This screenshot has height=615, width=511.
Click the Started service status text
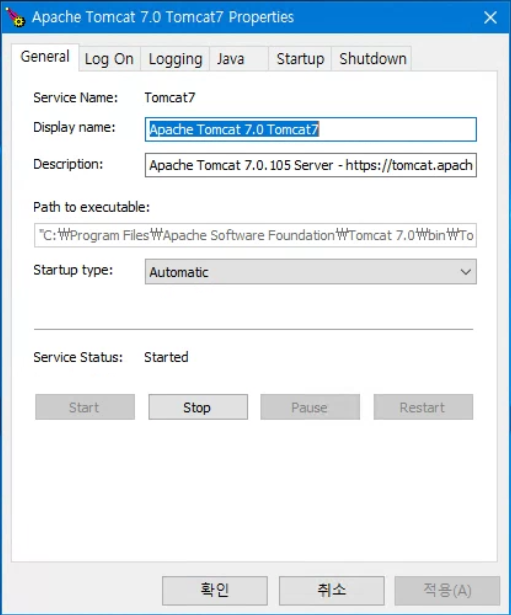[x=166, y=357]
